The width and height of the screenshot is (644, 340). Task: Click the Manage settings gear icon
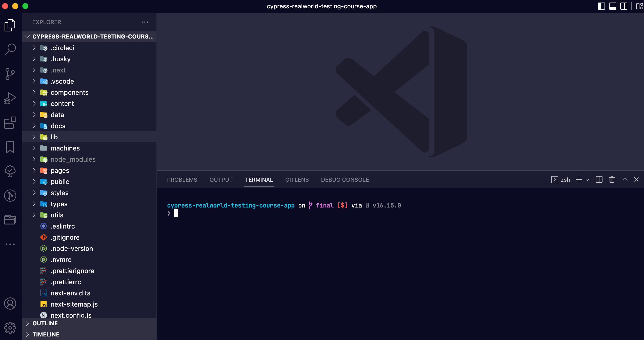pos(10,328)
